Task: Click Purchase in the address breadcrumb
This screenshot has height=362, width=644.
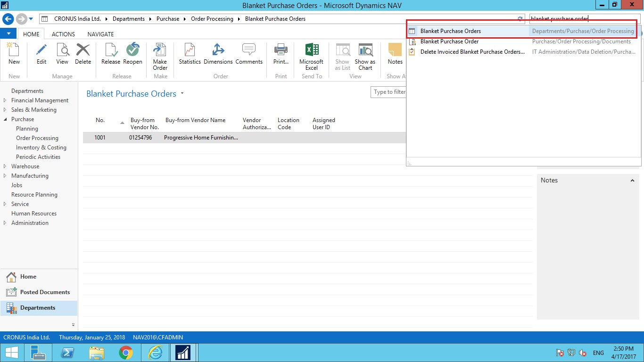Action: (168, 19)
